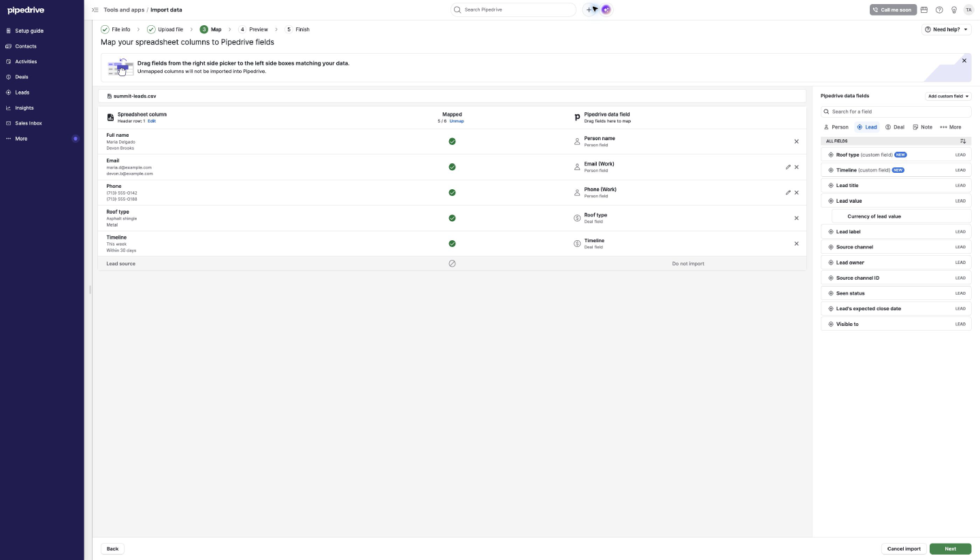Open Add custom field dropdown
Viewport: 980px width, 560px height.
[948, 96]
